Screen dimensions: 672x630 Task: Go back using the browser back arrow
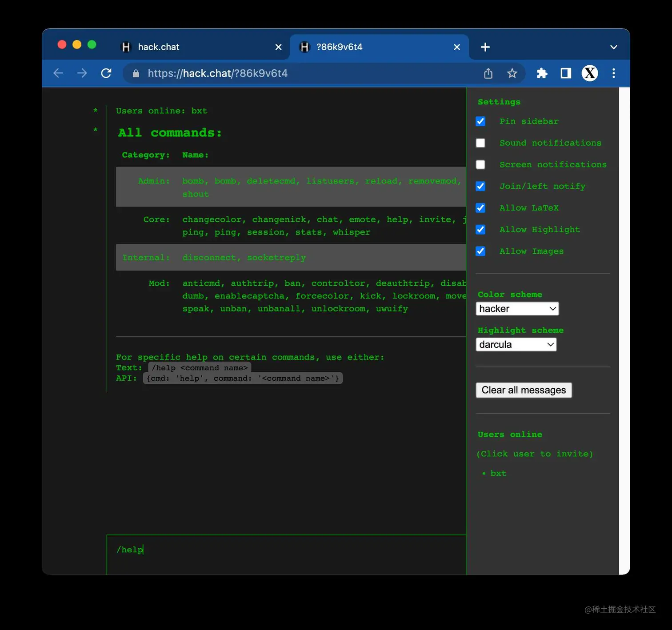58,73
